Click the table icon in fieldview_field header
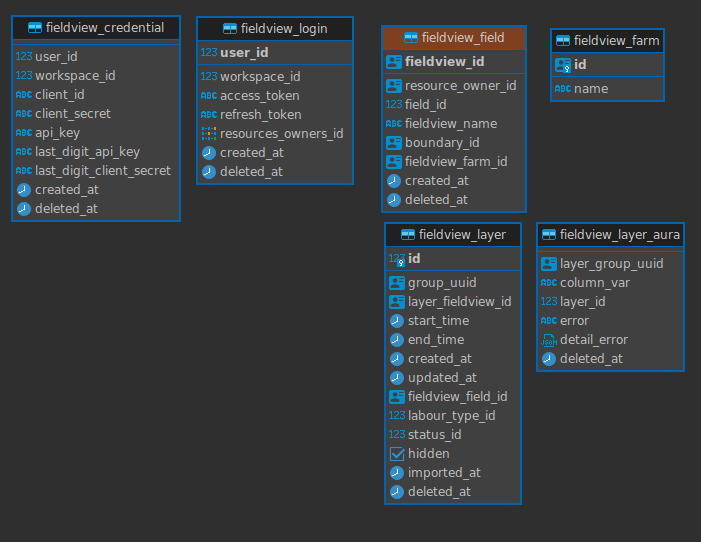701x542 pixels. (411, 38)
